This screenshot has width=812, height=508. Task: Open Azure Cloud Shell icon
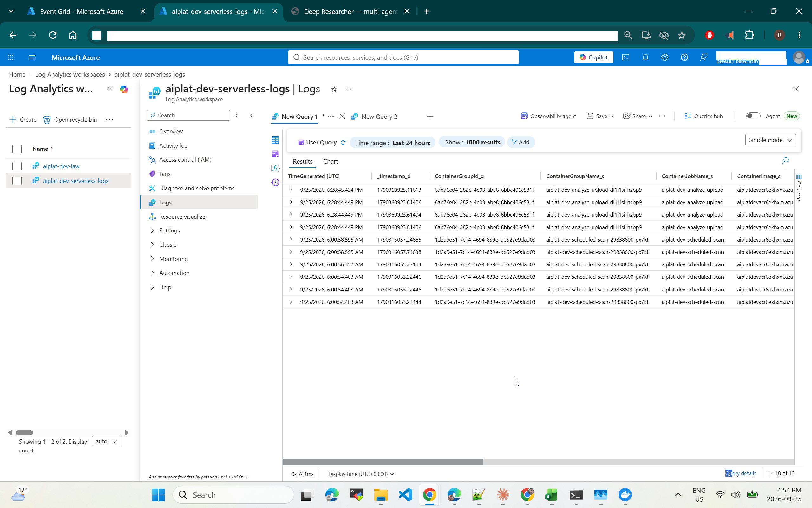(626, 57)
